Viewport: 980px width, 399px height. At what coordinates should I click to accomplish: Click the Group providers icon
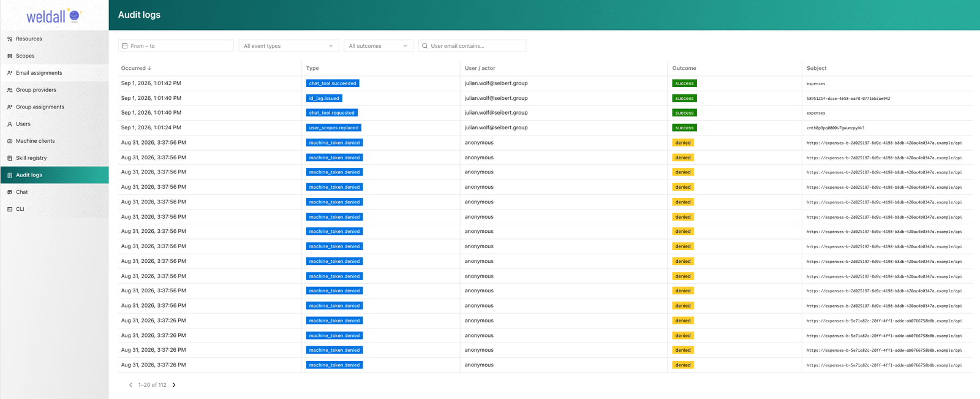click(x=10, y=90)
